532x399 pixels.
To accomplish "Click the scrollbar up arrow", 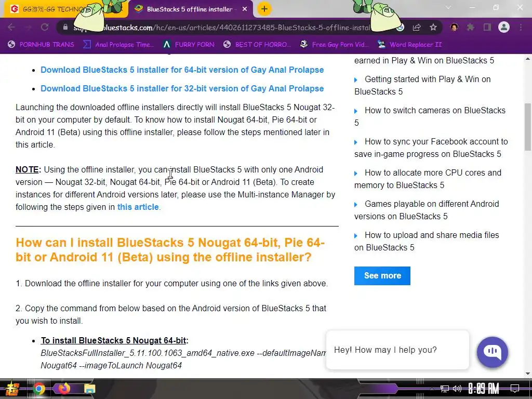I will point(528,59).
